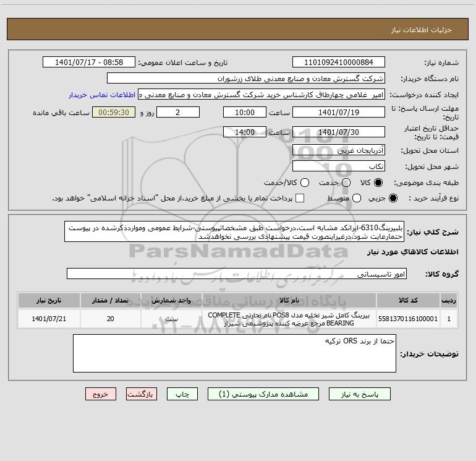Viewport: 476px width, 461px height.
Task: Select the خدمت radio button
Action: (x=346, y=183)
